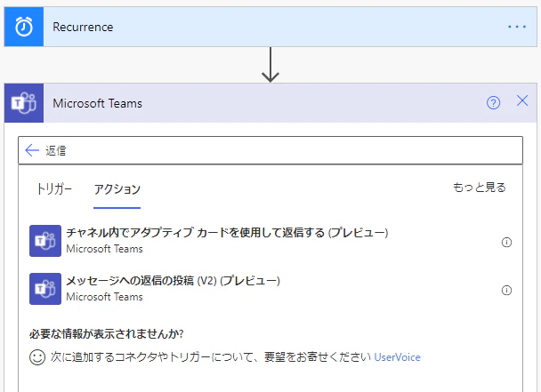This screenshot has height=392, width=541.
Task: Switch to the アクション tab
Action: tap(117, 189)
